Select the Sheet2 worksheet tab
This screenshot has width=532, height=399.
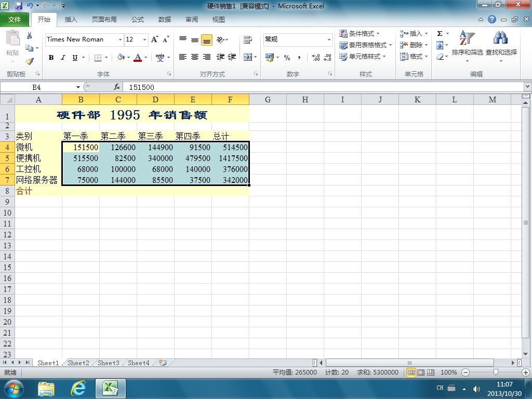[x=78, y=363]
